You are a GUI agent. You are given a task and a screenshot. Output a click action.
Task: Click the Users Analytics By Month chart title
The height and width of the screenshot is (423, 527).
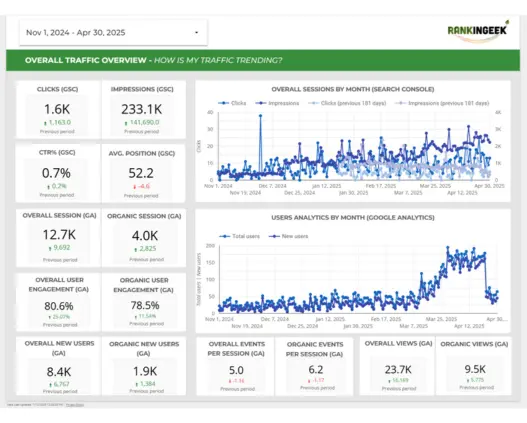click(353, 218)
